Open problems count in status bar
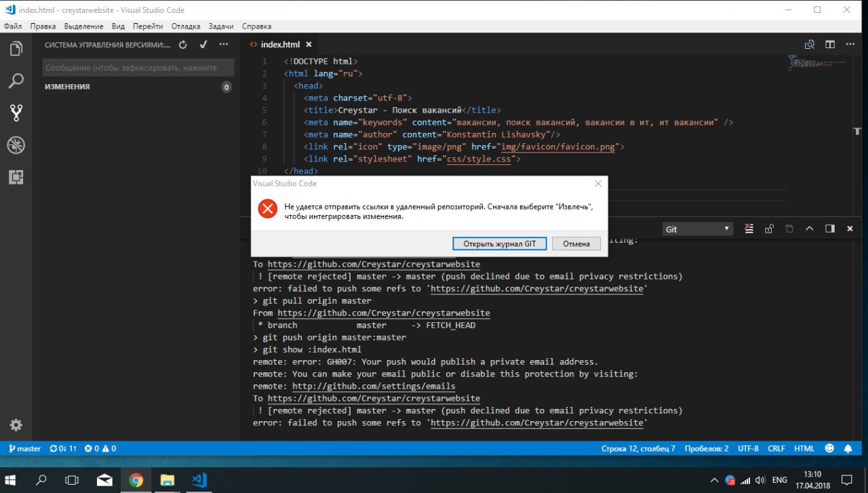Viewport: 868px width, 493px height. pos(100,448)
